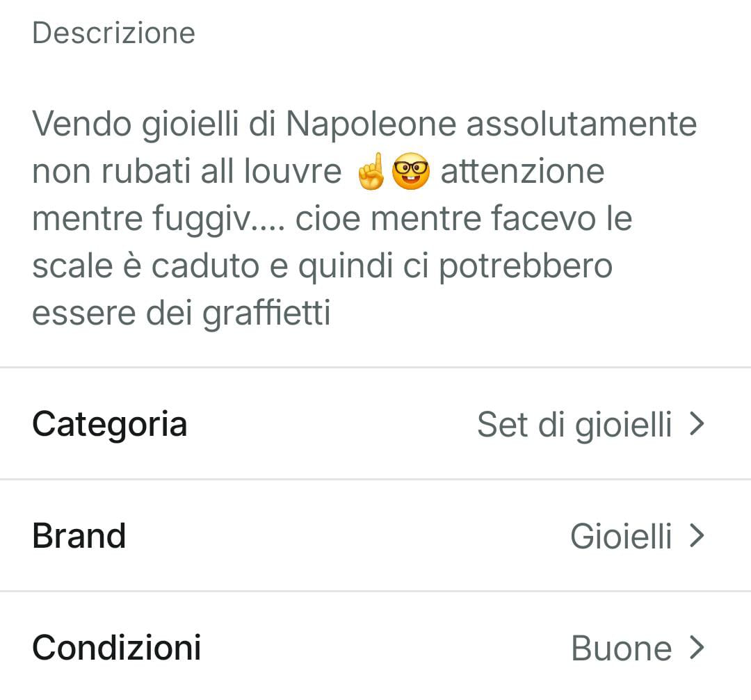The height and width of the screenshot is (700, 751).
Task: Open the Categoria row label
Action: click(x=109, y=424)
